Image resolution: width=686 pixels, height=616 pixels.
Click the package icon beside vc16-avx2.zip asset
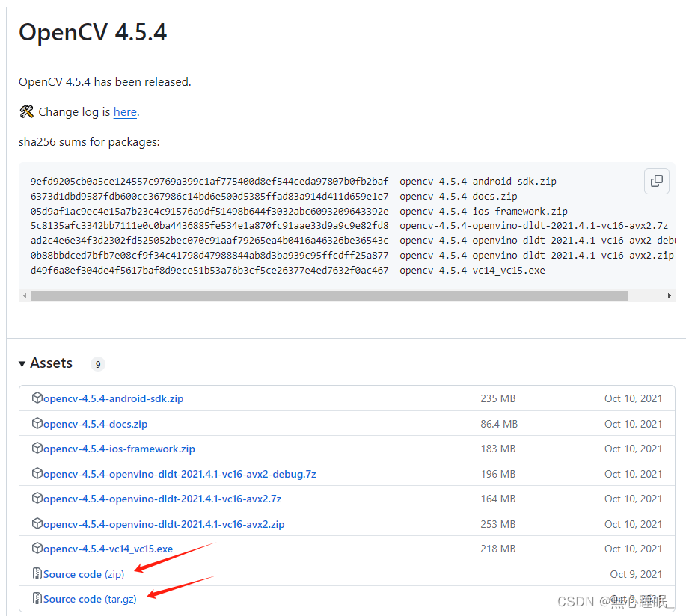(x=37, y=523)
